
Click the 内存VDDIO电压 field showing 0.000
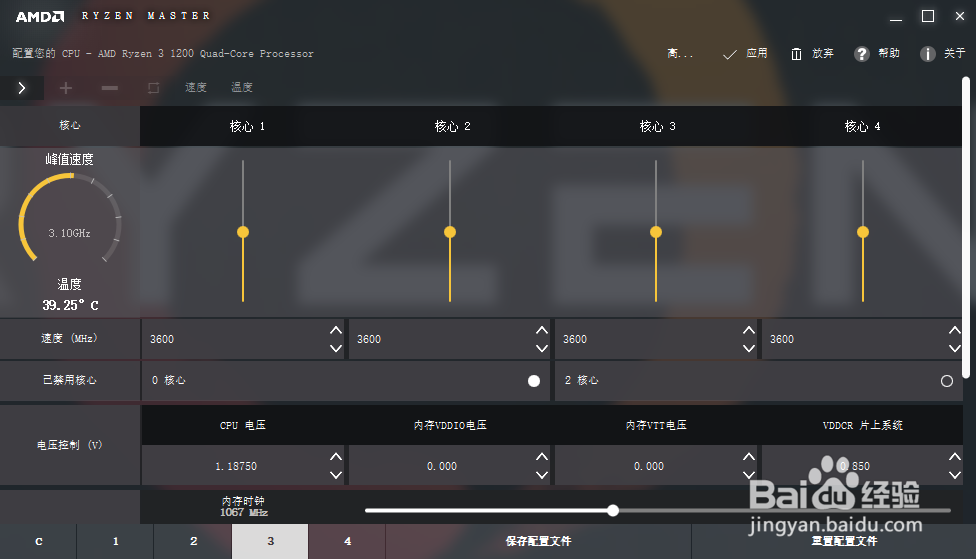(449, 466)
